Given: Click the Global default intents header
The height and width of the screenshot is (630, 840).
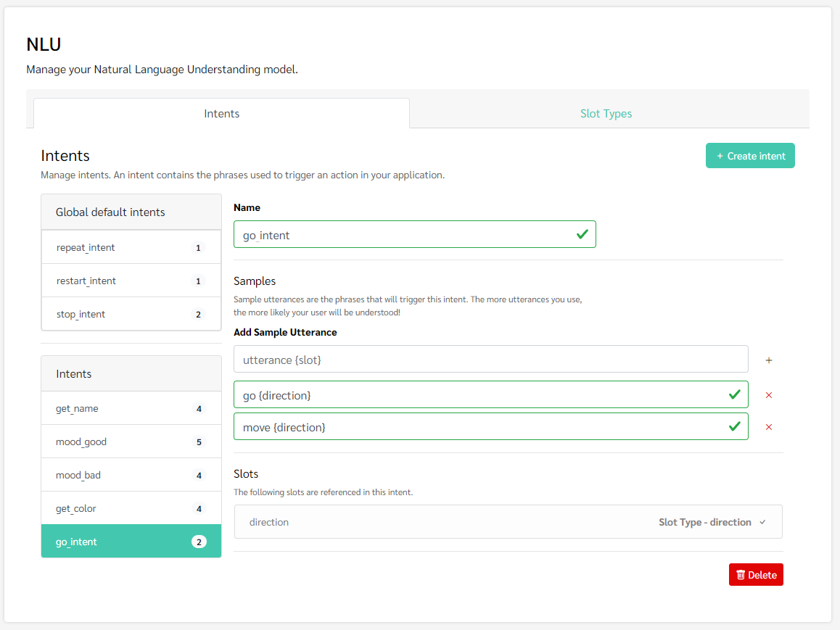Looking at the screenshot, I should pos(131,212).
